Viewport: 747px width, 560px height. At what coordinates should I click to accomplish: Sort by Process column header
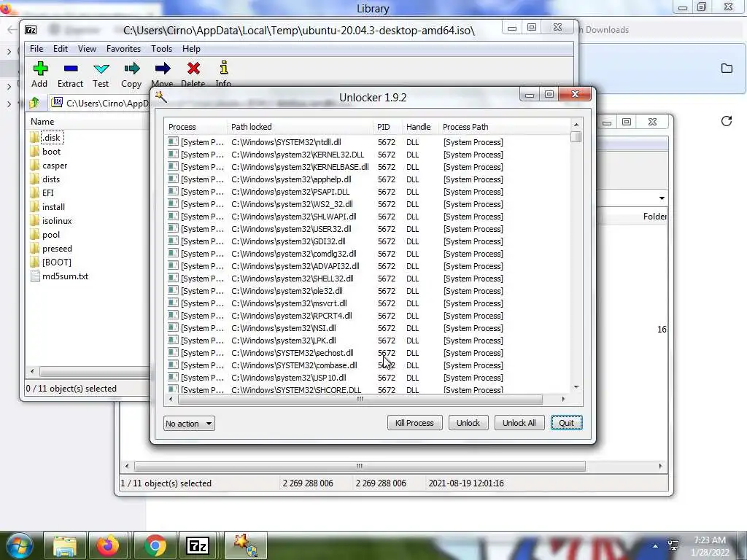pyautogui.click(x=196, y=127)
